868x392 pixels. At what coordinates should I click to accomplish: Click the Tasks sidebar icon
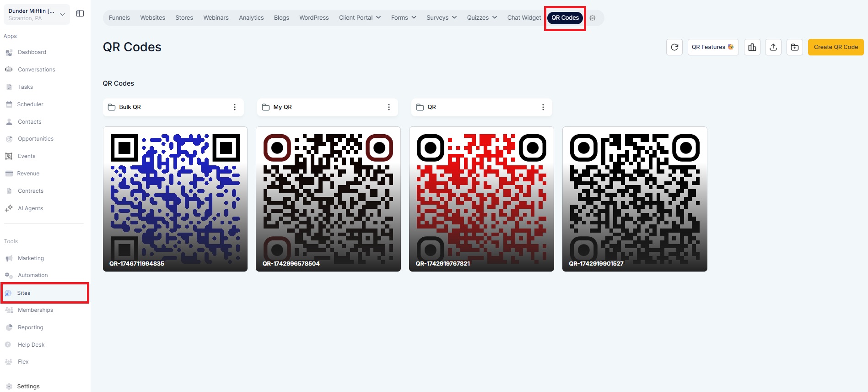9,87
